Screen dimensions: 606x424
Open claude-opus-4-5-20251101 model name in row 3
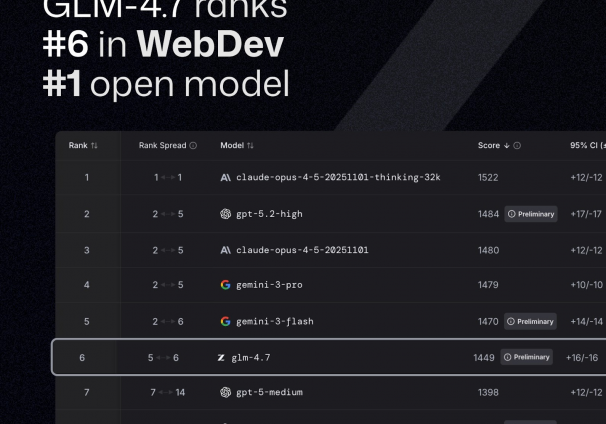[x=302, y=250]
